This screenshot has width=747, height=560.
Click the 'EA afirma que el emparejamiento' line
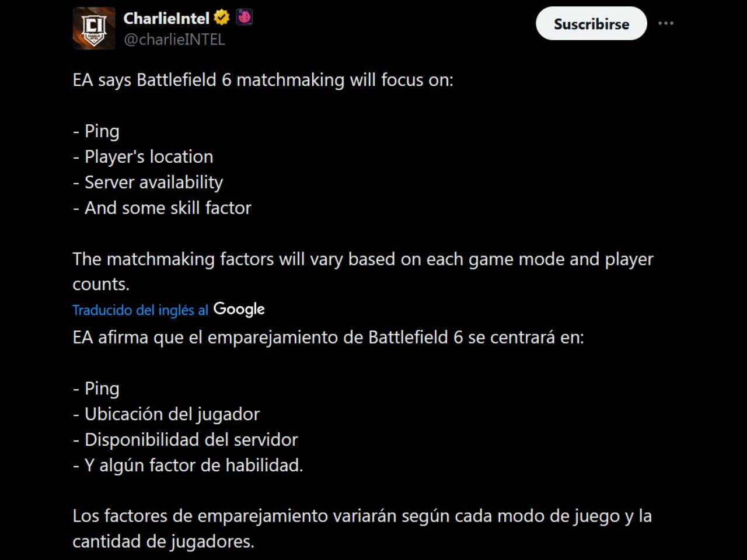click(x=328, y=338)
